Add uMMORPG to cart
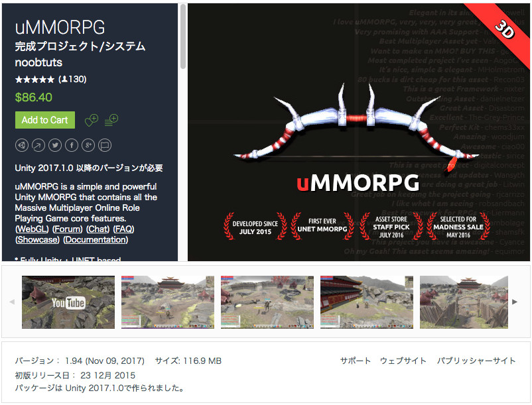The height and width of the screenshot is (405, 532). [x=45, y=120]
